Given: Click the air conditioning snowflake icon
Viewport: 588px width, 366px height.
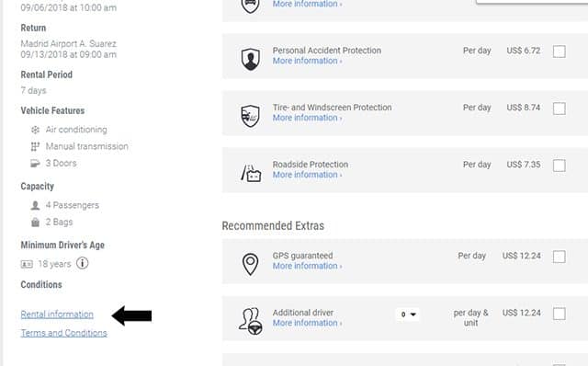Looking at the screenshot, I should 35,130.
